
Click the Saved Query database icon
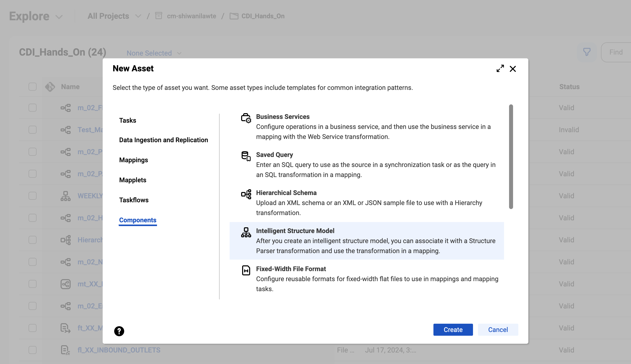(246, 156)
